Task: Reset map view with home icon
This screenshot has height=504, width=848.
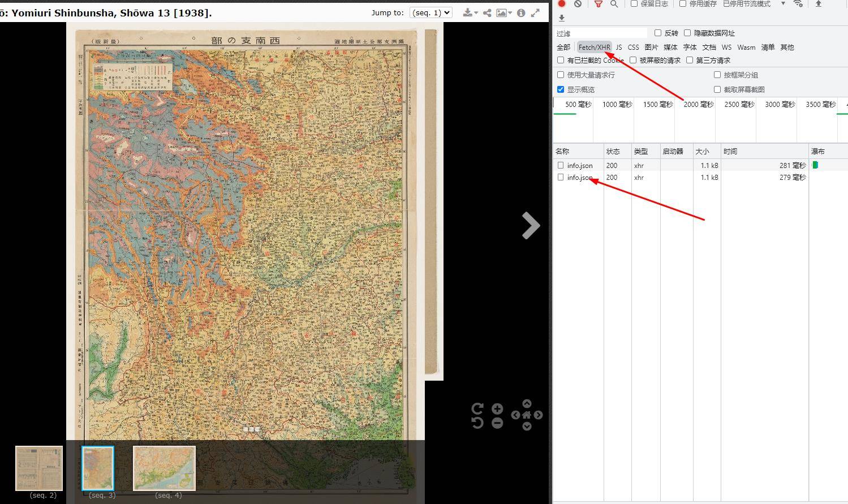Action: 527,415
